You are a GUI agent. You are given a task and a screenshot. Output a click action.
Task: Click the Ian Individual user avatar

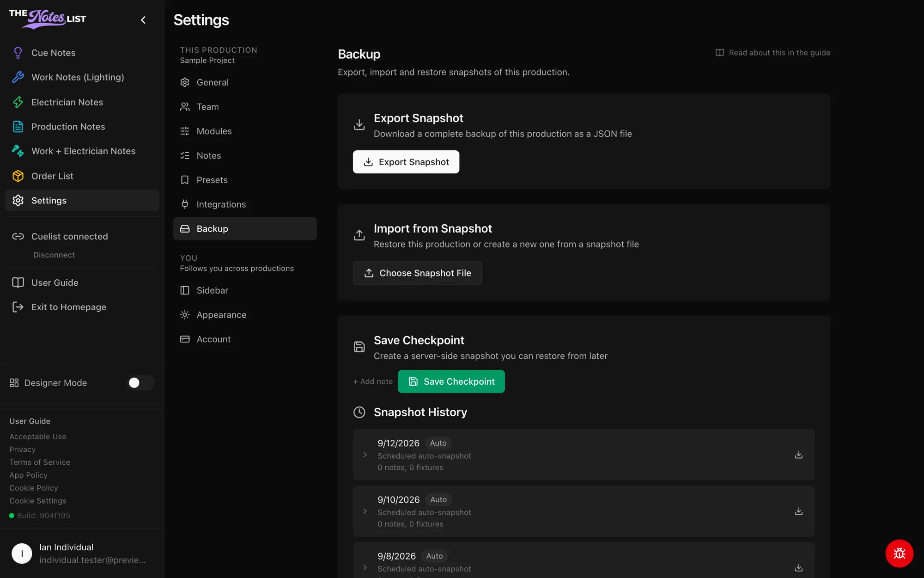pos(22,553)
